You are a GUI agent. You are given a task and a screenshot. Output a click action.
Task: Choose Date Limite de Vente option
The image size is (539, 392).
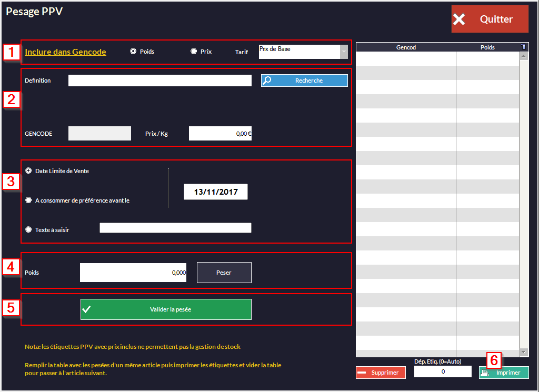click(x=28, y=171)
